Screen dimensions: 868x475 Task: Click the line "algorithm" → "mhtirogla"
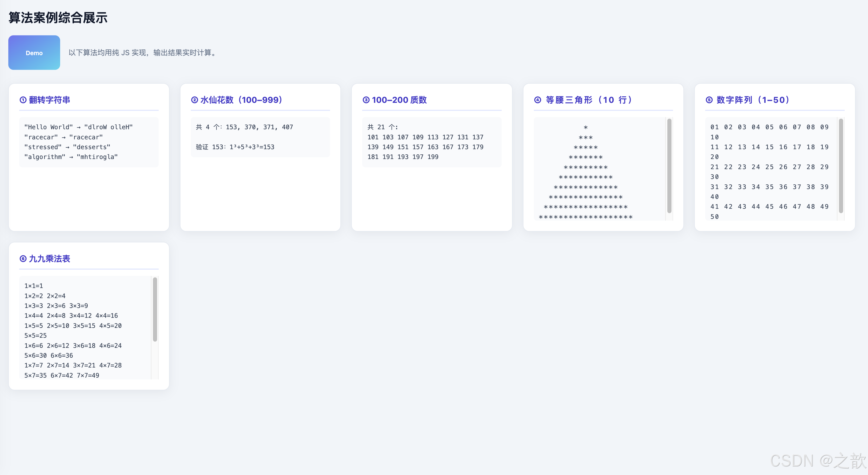click(71, 156)
